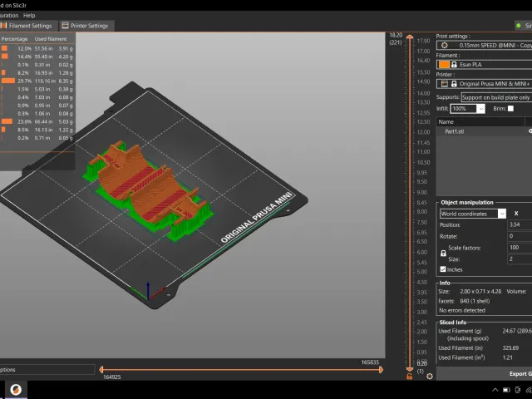Show hidden icons with the tray chevron

495,390
